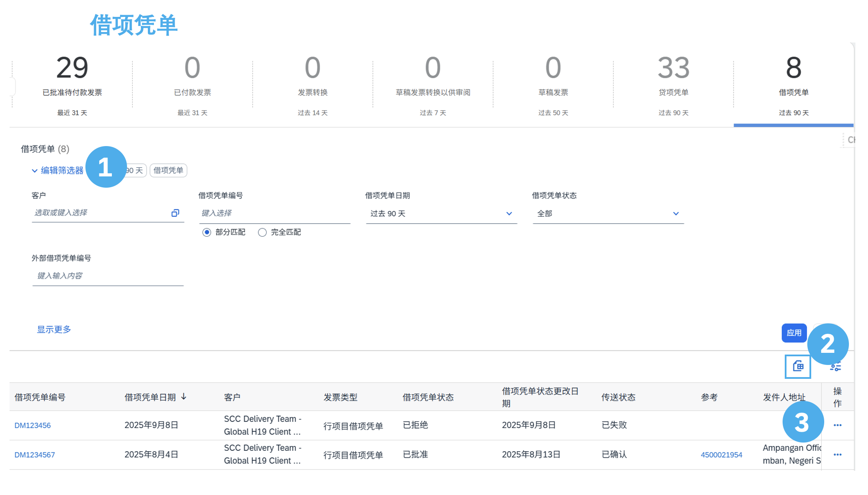Click sort arrow on 借项凭单日期 column
The image size is (868, 495).
coord(184,397)
